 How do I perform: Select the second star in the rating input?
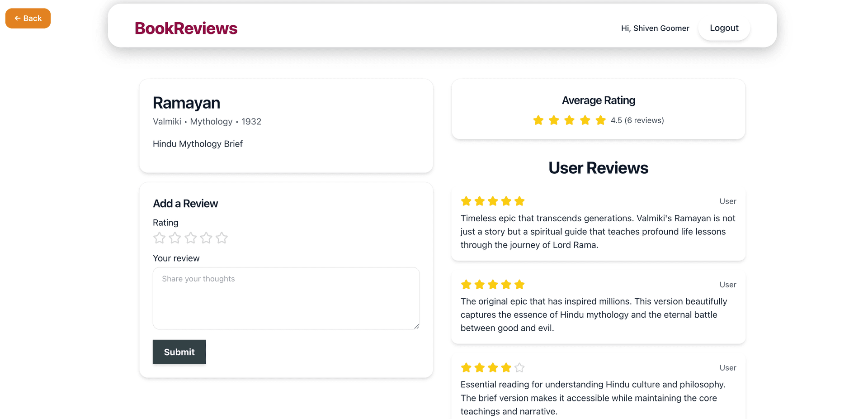coord(175,238)
